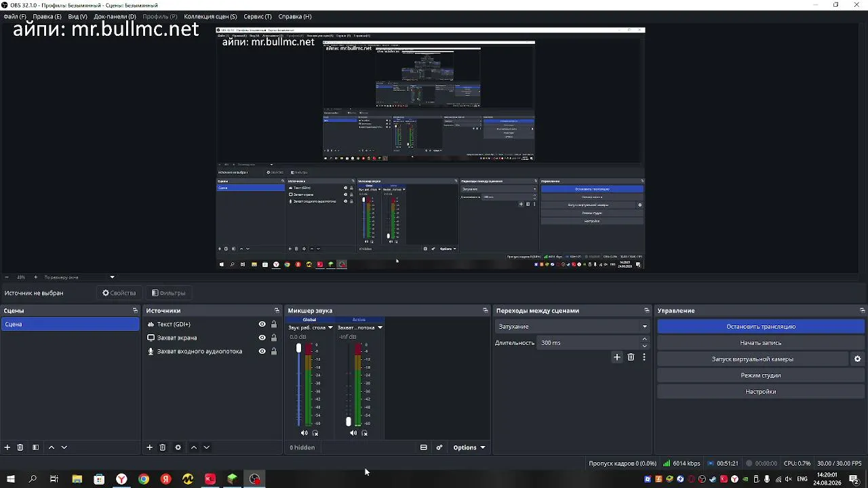Screen dimensions: 868x488
Task: Click the 300 ms duration field
Action: click(589, 343)
